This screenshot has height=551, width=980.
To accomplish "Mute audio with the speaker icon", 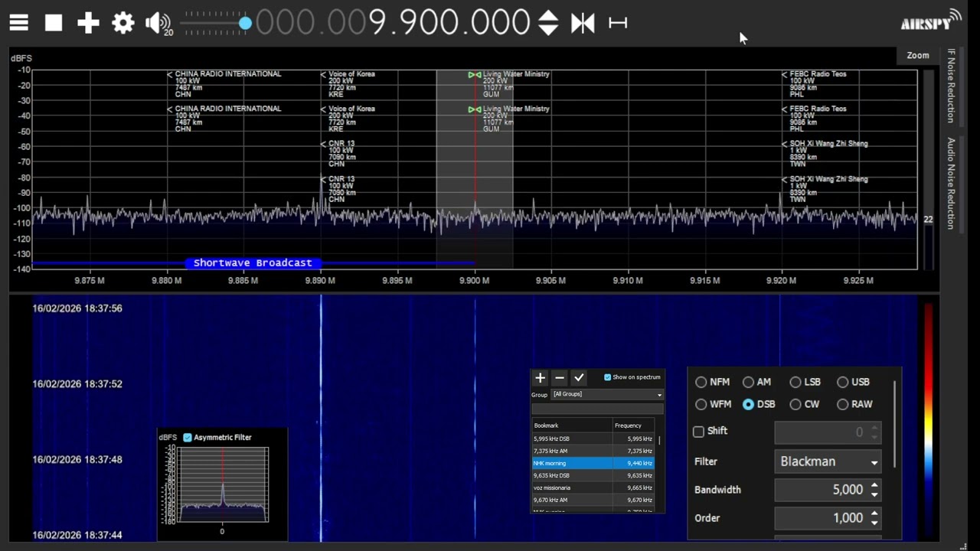I will (x=157, y=23).
